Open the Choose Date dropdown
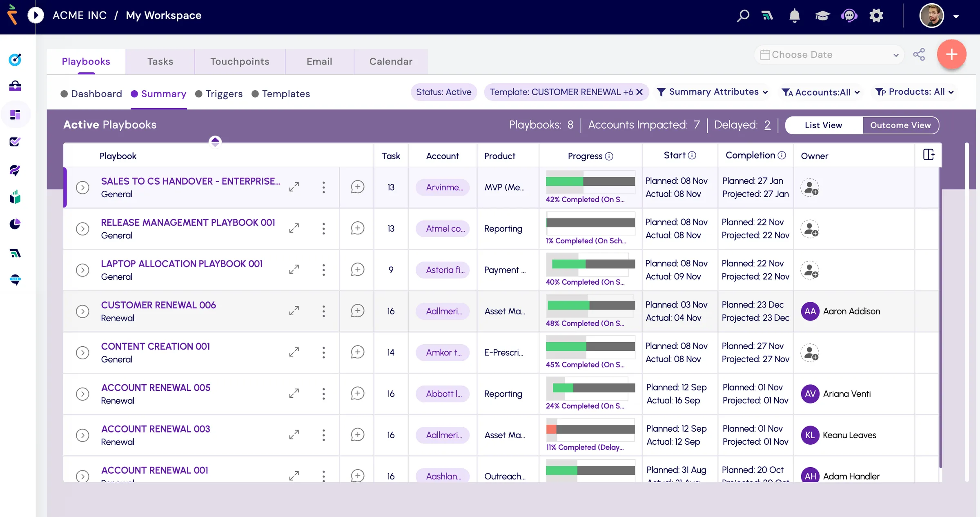This screenshot has width=980, height=517. 828,54
